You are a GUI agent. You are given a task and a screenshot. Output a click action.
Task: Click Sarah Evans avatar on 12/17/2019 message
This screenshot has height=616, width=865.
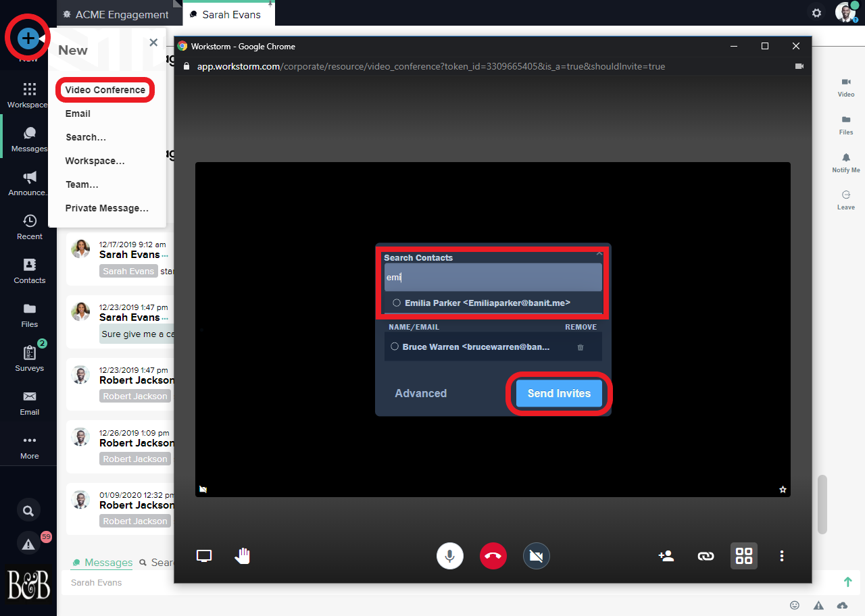coord(80,249)
